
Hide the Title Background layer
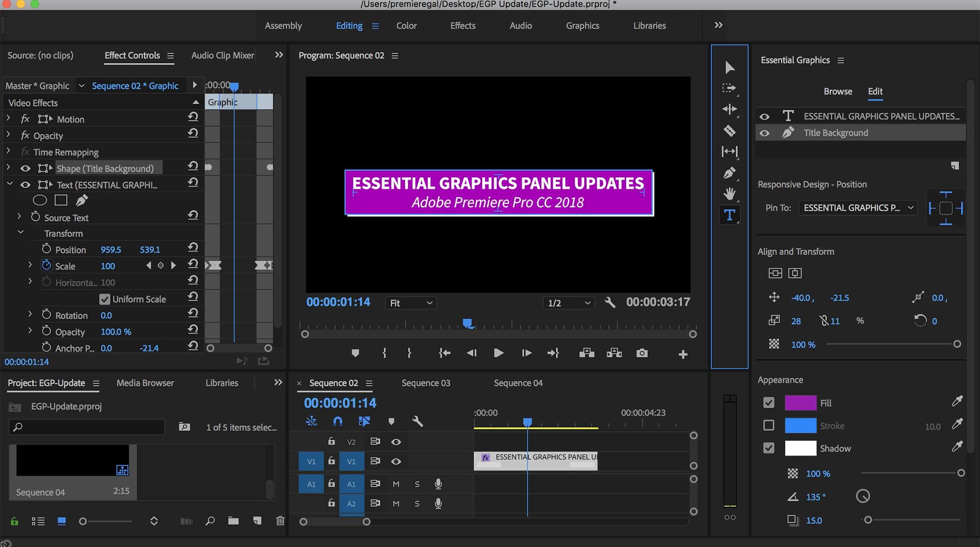click(x=764, y=133)
